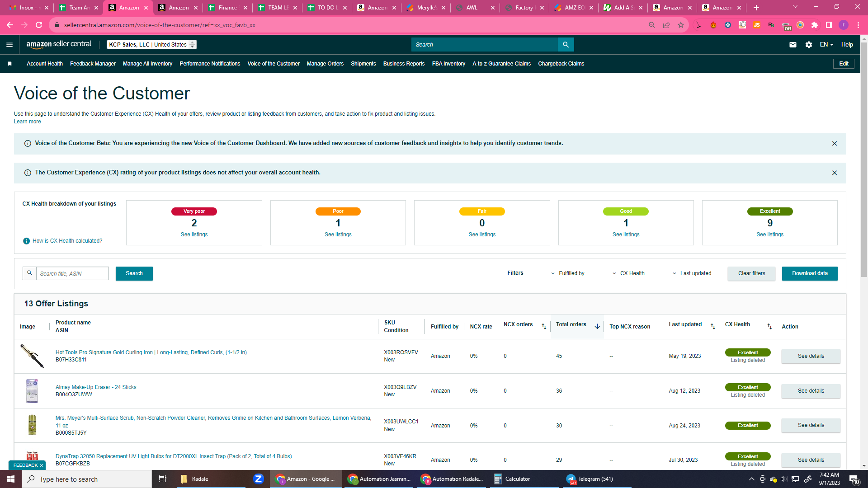Sort by Last updated column arrows
The image size is (868, 488).
click(x=713, y=327)
